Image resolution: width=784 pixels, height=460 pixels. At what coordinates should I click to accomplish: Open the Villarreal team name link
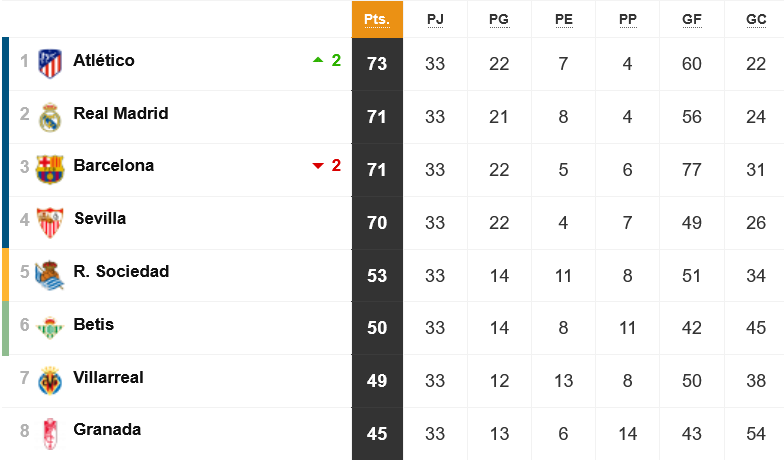click(108, 378)
